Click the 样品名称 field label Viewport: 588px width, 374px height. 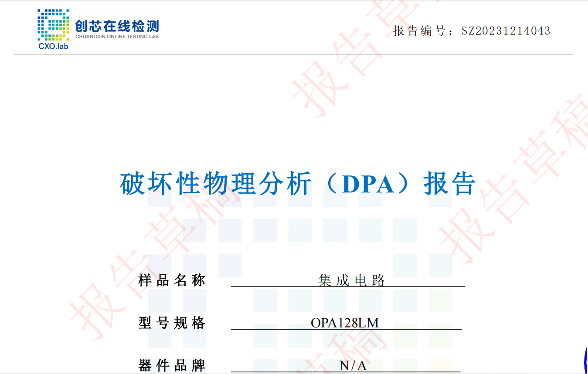(172, 280)
